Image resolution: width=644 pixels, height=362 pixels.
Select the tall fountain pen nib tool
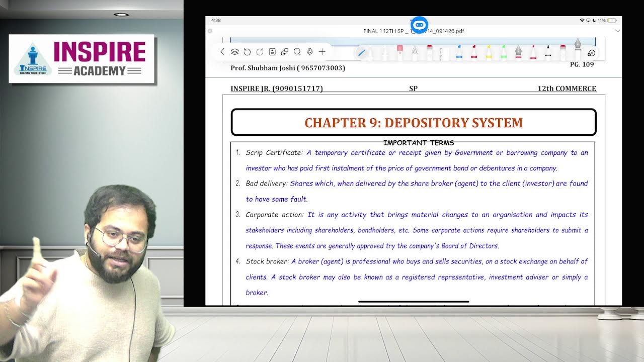[x=578, y=48]
